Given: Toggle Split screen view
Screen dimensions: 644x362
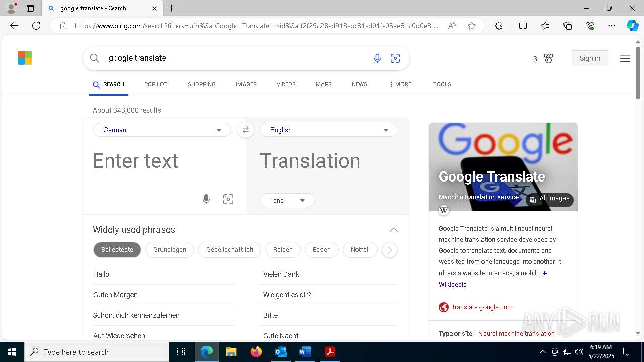Looking at the screenshot, I should [x=523, y=26].
